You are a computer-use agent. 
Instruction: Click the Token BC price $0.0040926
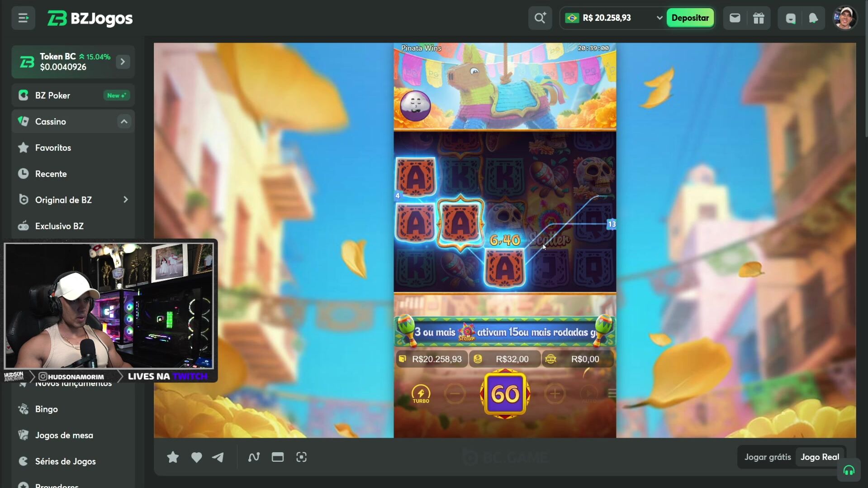[63, 67]
